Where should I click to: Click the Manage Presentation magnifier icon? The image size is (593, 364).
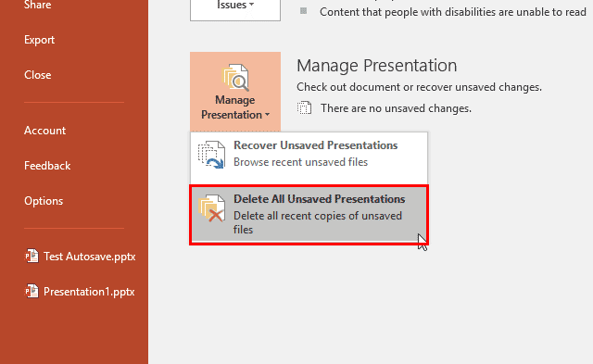(x=235, y=78)
